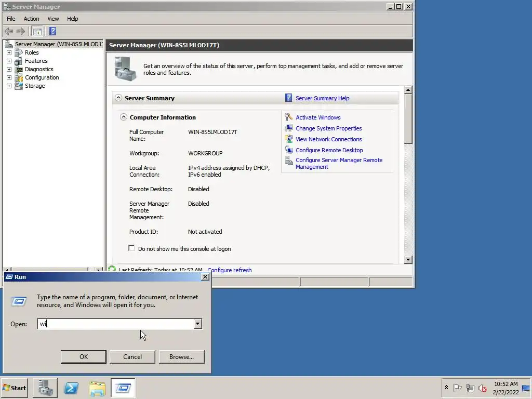
Task: Click the clock showing 10:52 AM
Action: coord(506,384)
